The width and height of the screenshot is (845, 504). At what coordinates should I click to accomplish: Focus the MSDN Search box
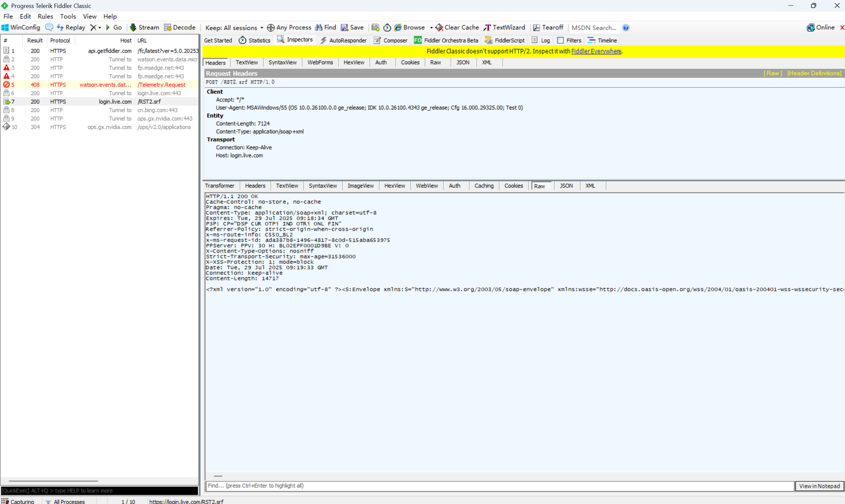click(x=594, y=28)
